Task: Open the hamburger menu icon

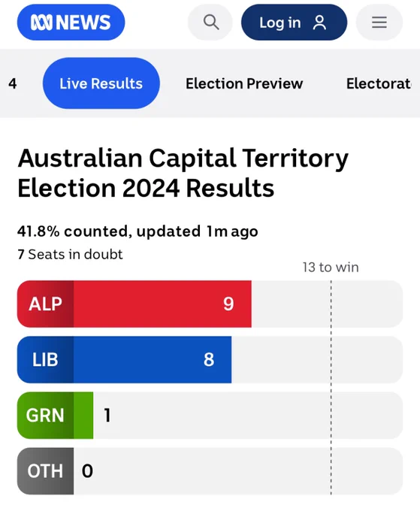Action: tap(379, 23)
